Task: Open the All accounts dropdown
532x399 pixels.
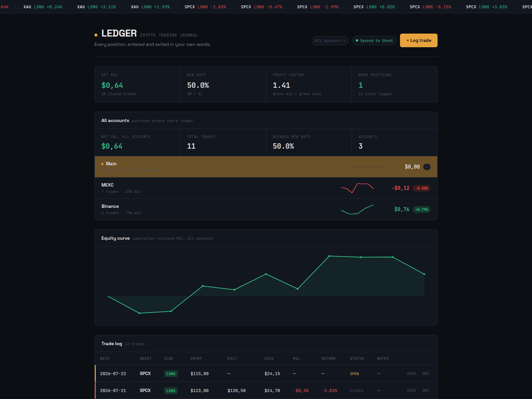Action: click(x=330, y=41)
